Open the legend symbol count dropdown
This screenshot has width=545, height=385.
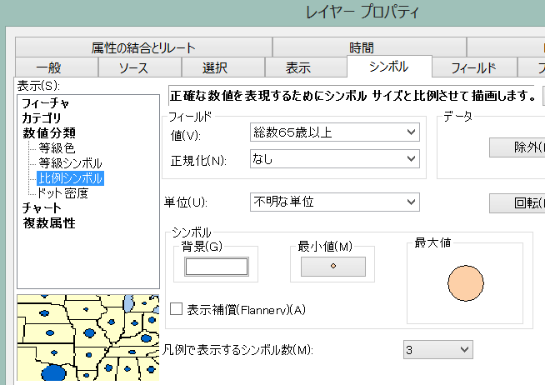(438, 350)
